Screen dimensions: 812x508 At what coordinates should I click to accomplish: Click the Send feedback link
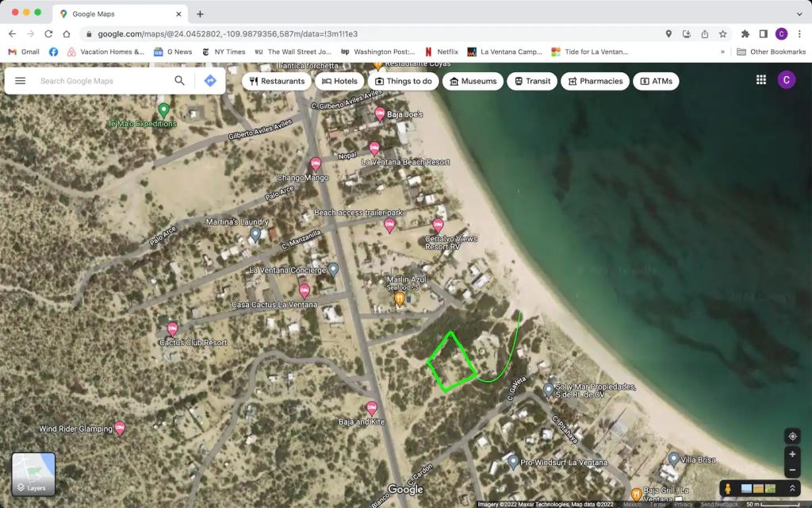[x=718, y=504]
